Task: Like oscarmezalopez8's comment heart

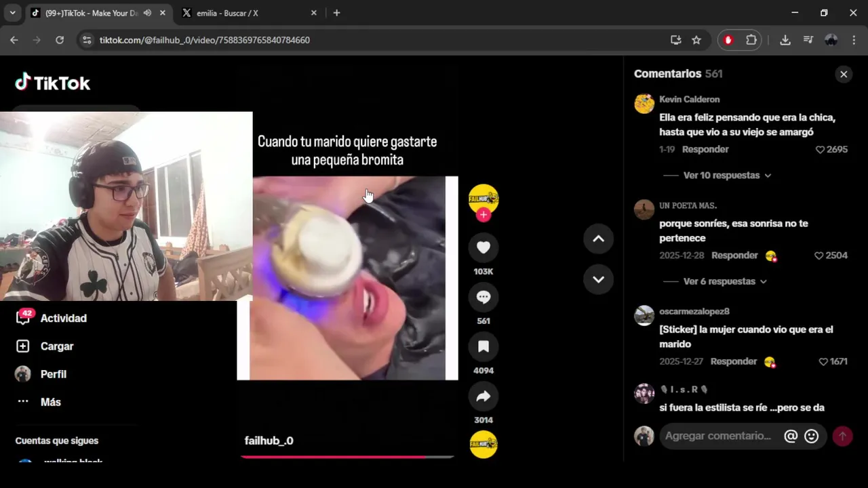Action: tap(823, 362)
